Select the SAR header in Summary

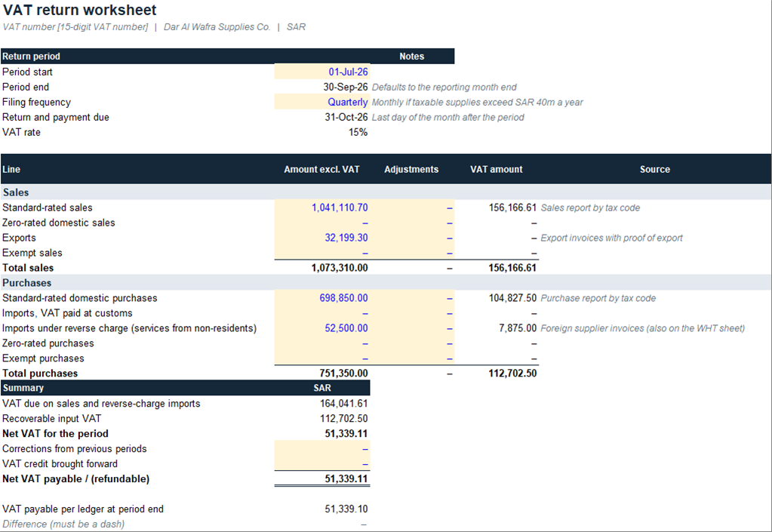[322, 388]
